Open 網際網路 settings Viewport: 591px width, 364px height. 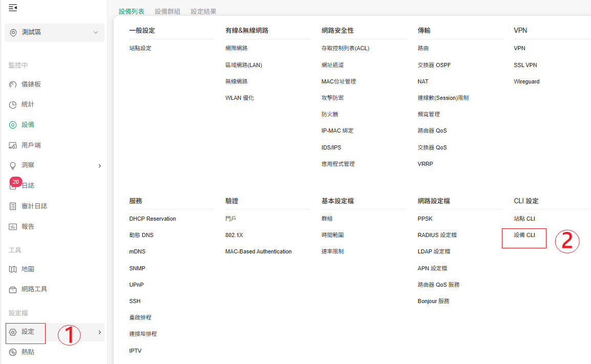point(236,48)
